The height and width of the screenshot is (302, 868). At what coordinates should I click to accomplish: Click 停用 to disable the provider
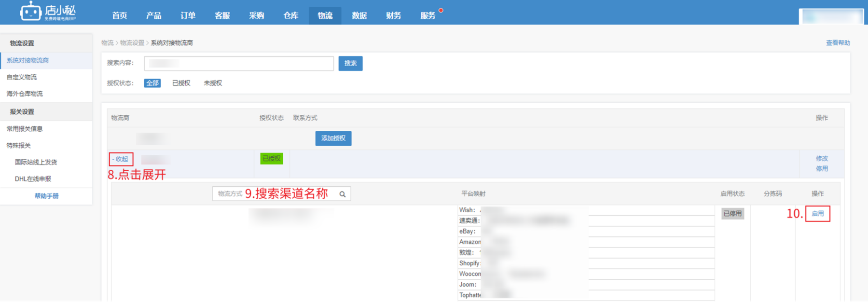click(822, 169)
